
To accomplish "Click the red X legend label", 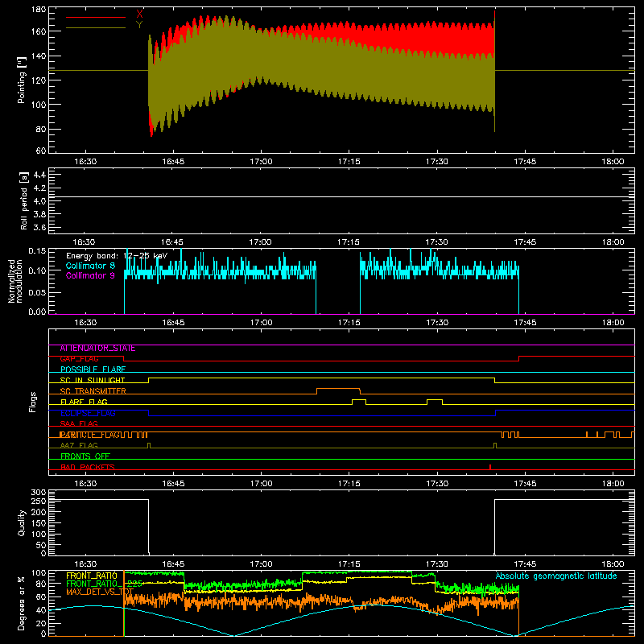I will tap(139, 14).
